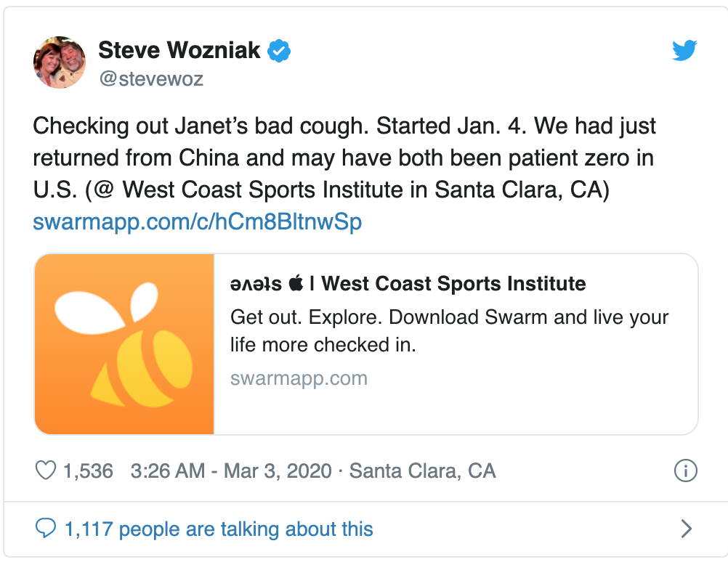Open the Steve Wozniak display name link

pos(179,50)
